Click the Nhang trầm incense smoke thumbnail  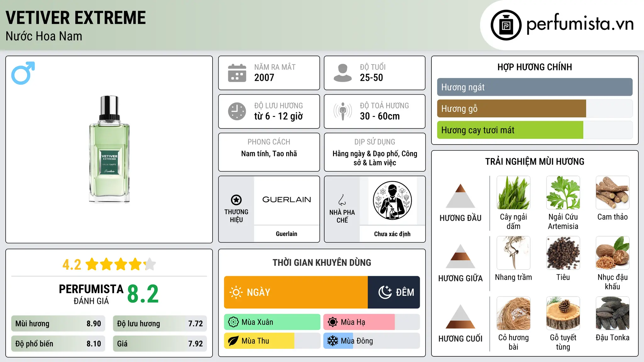[x=514, y=253]
